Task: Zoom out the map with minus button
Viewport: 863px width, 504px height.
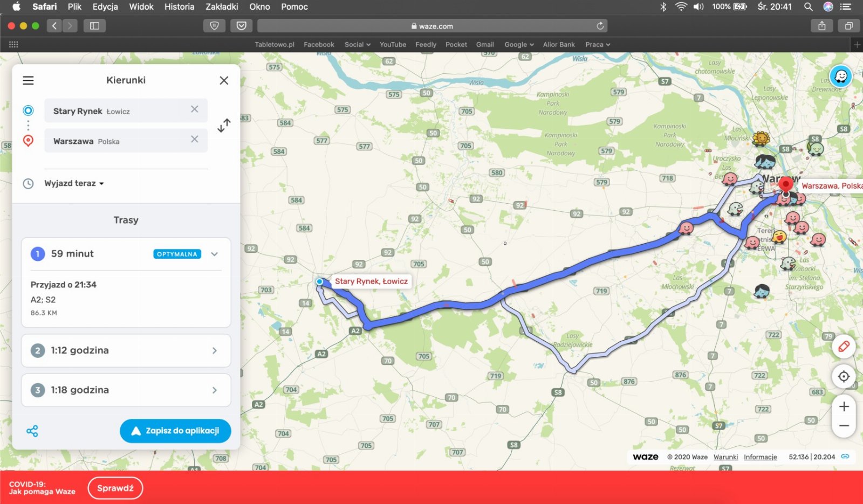Action: (x=844, y=426)
